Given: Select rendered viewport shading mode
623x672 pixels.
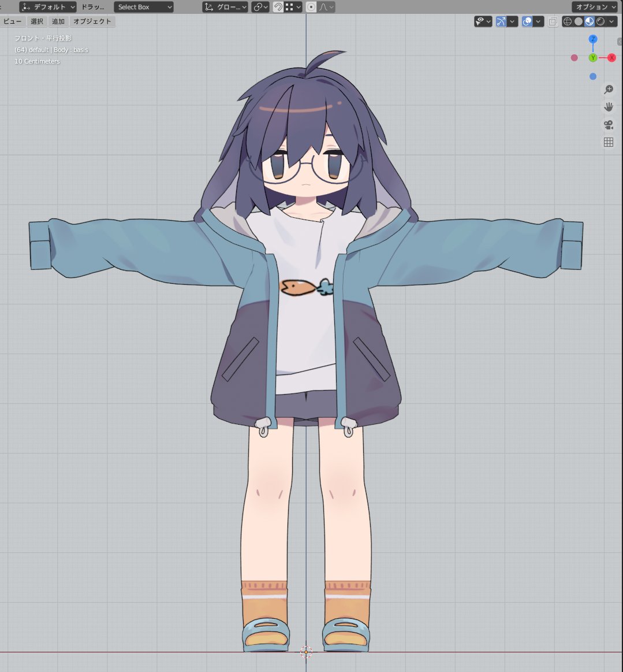Looking at the screenshot, I should click(600, 21).
